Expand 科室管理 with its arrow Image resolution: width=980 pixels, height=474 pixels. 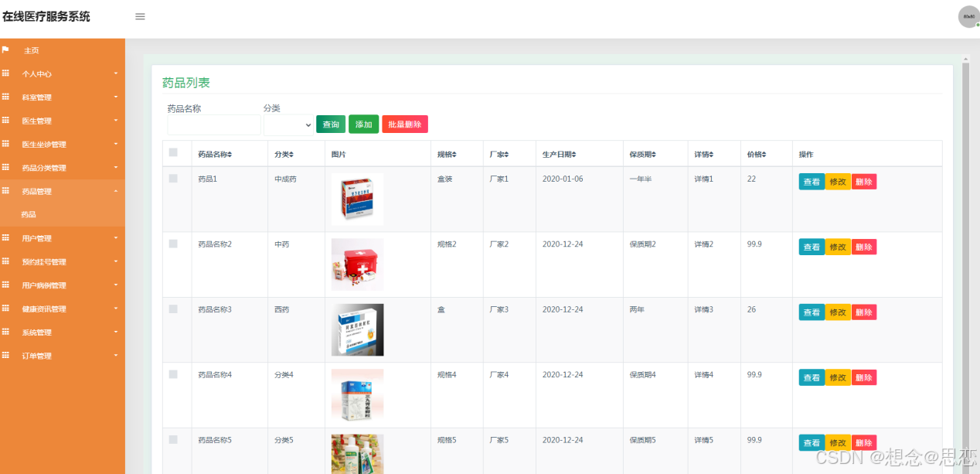click(116, 97)
